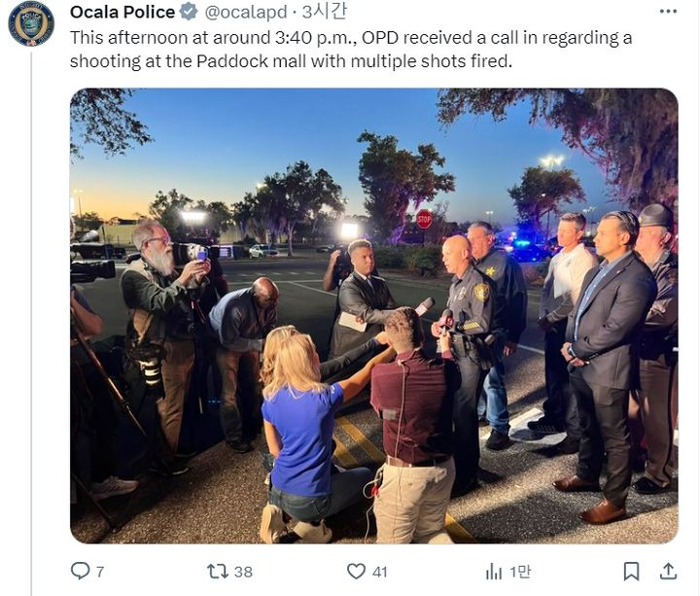Like the tweet with heart icon
This screenshot has width=700, height=596.
[356, 571]
